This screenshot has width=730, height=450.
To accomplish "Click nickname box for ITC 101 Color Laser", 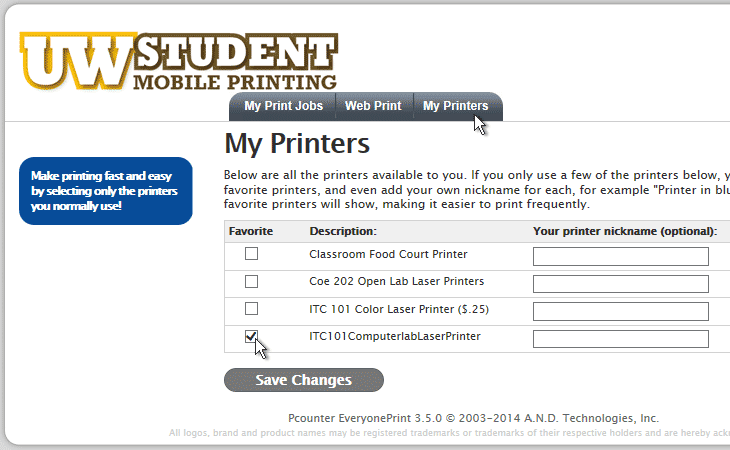I will (x=621, y=311).
